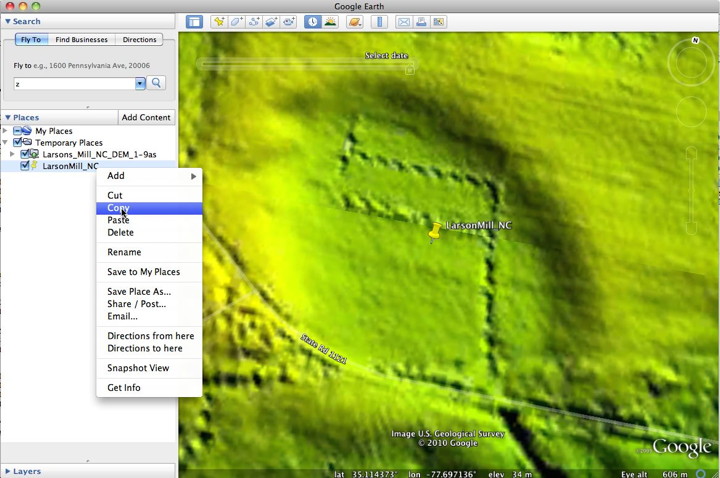Open the search history dropdown arrow

point(141,84)
